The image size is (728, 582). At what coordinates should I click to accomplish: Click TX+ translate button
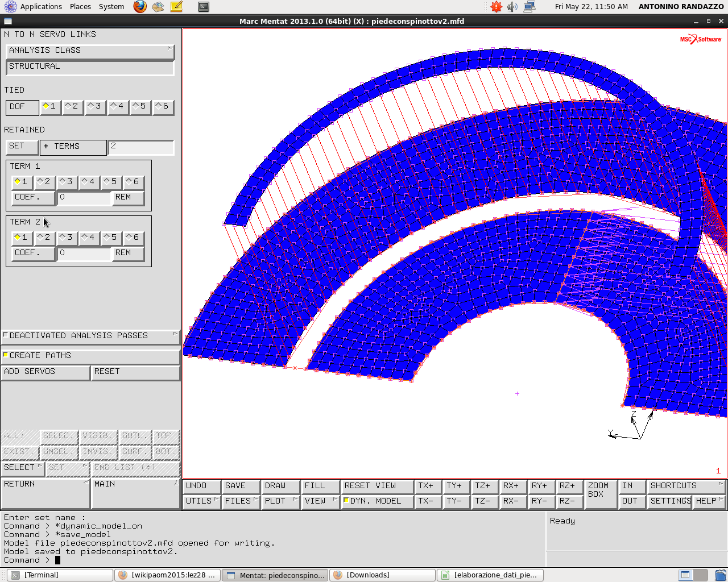pos(428,486)
